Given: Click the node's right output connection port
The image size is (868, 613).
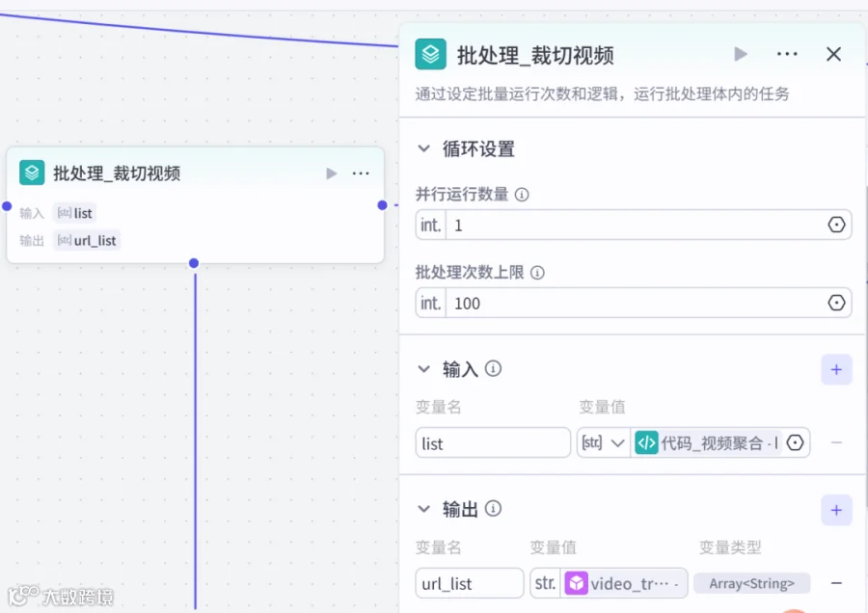Looking at the screenshot, I should pos(382,205).
